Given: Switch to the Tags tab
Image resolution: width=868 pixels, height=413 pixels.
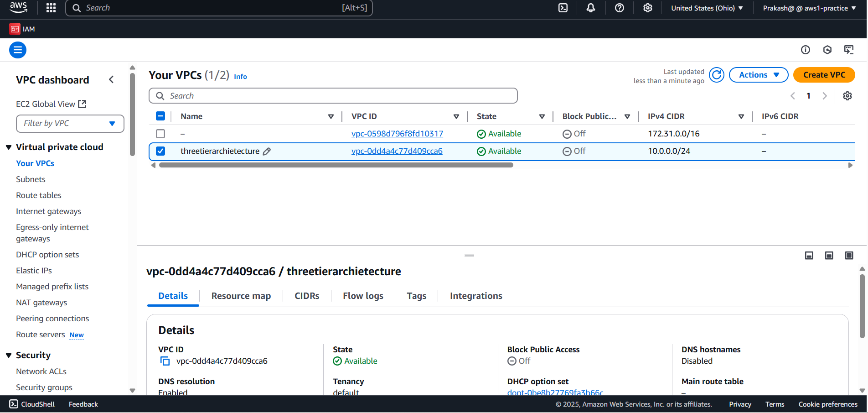Looking at the screenshot, I should (417, 296).
